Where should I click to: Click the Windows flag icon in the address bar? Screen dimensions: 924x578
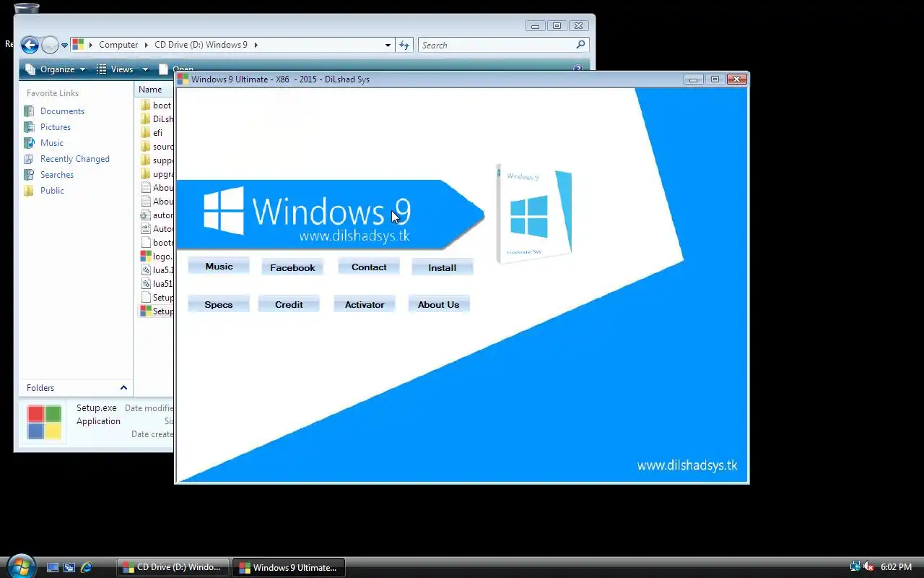tap(78, 45)
